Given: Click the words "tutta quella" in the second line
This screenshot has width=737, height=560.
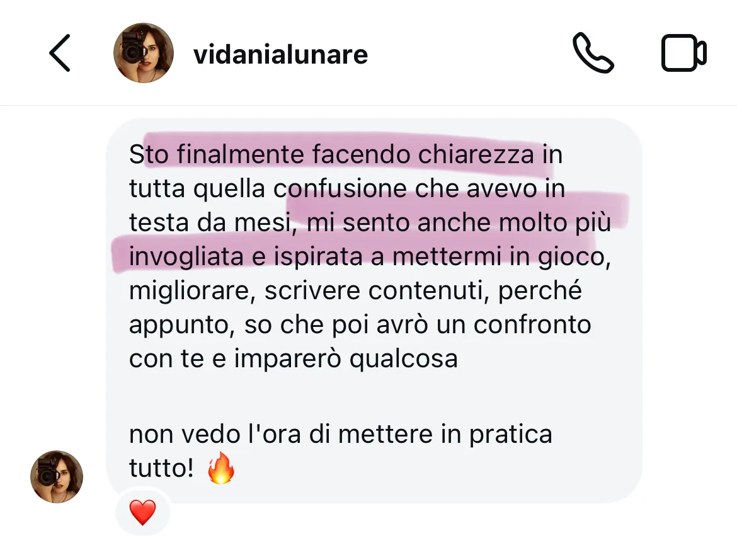Looking at the screenshot, I should (x=197, y=188).
